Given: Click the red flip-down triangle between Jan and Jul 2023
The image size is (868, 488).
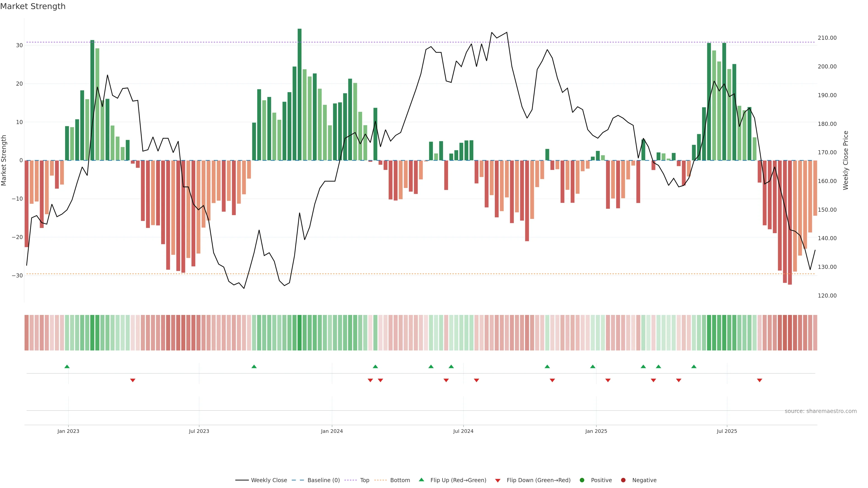Looking at the screenshot, I should (x=133, y=380).
